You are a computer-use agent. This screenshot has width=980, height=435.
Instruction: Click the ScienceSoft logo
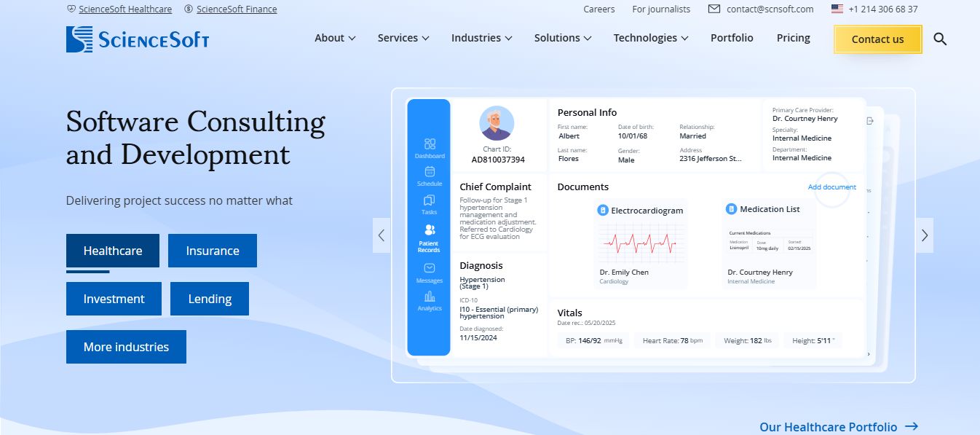tap(138, 39)
